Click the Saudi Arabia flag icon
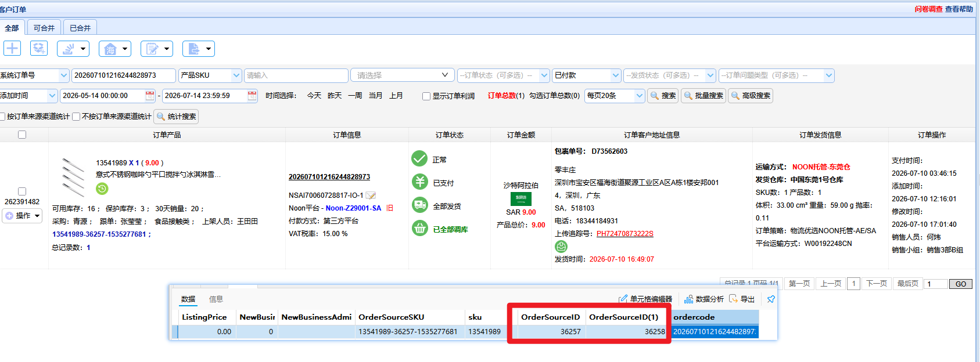 click(x=521, y=199)
